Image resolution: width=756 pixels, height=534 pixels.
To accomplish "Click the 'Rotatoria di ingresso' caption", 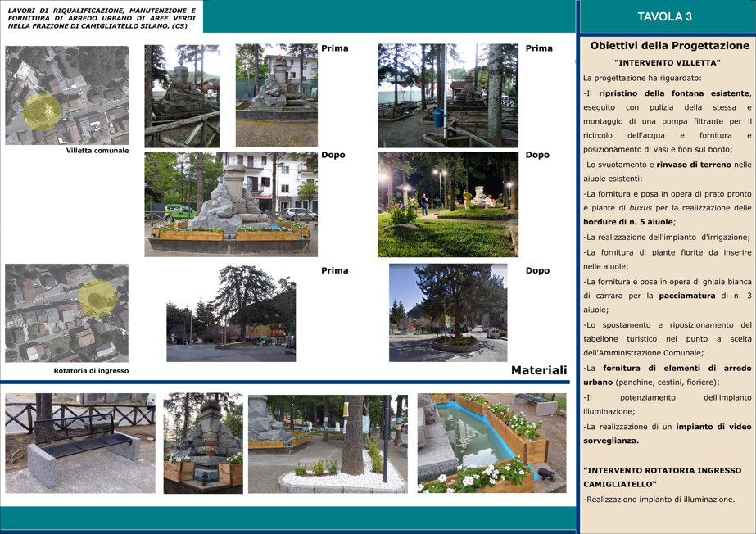I will pyautogui.click(x=91, y=371).
